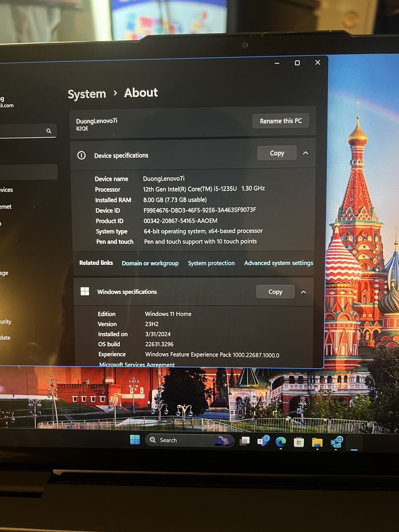Open File Explorer from the taskbar

click(x=317, y=442)
